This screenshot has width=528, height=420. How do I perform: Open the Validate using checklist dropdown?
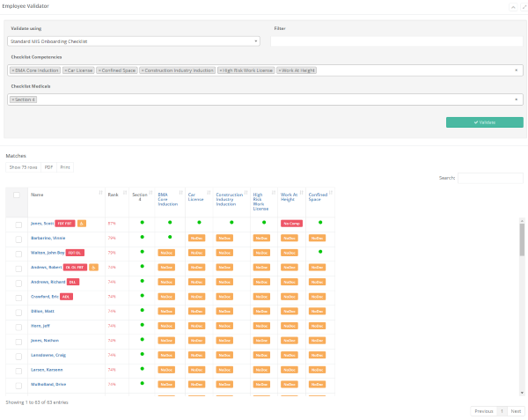[x=134, y=41]
